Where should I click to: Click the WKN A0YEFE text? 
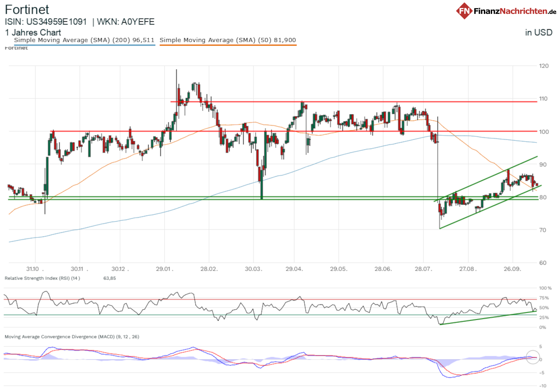point(126,22)
